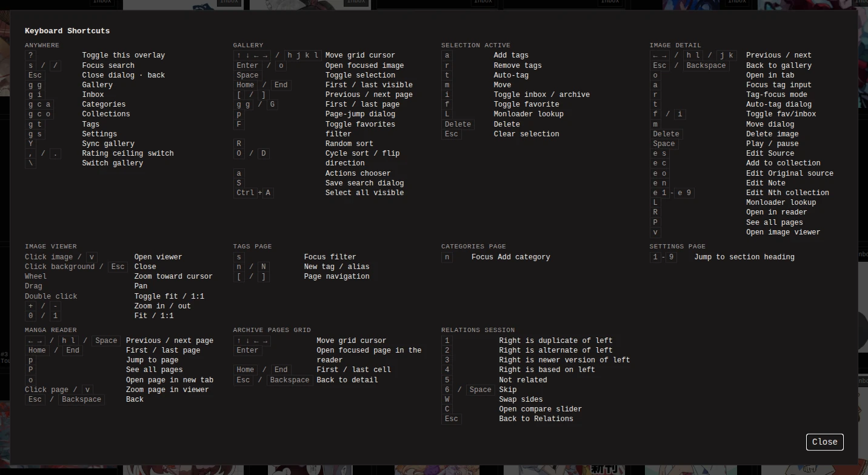Click the "Edit Nth collection" entry
Image resolution: width=868 pixels, height=475 pixels.
(x=787, y=193)
